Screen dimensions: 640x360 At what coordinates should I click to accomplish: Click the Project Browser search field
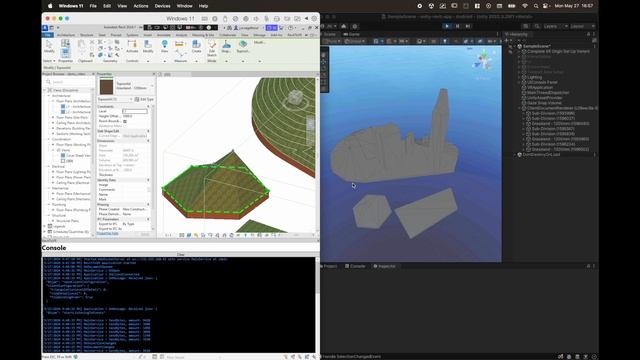pyautogui.click(x=69, y=82)
